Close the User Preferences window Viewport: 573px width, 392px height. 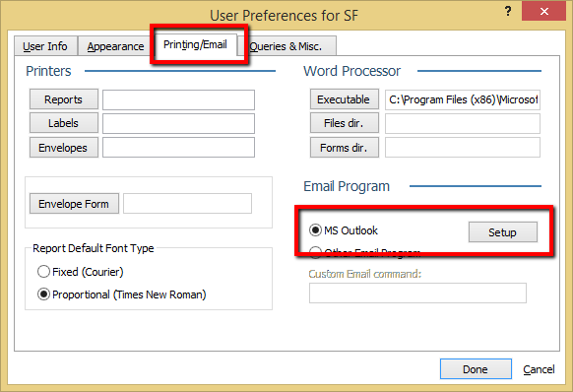click(544, 12)
